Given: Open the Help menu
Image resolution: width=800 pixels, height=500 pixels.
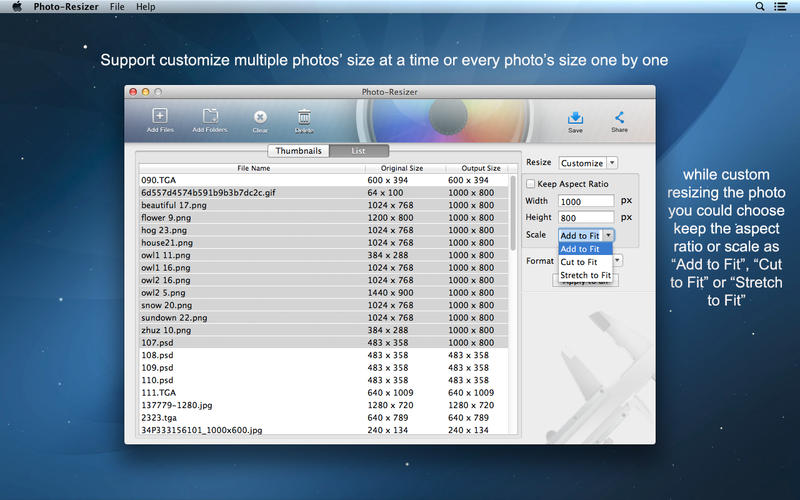Looking at the screenshot, I should click(x=146, y=7).
